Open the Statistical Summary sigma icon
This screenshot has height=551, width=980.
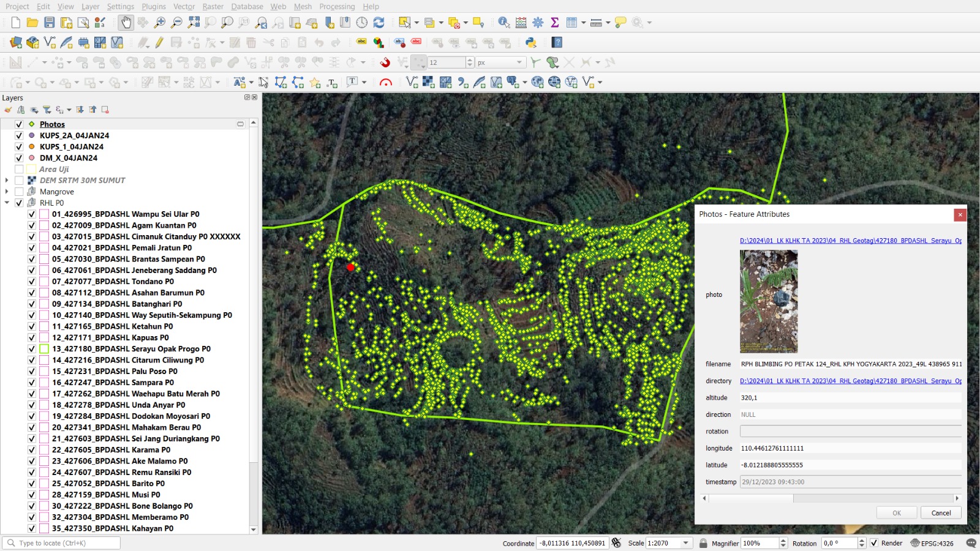(x=555, y=23)
